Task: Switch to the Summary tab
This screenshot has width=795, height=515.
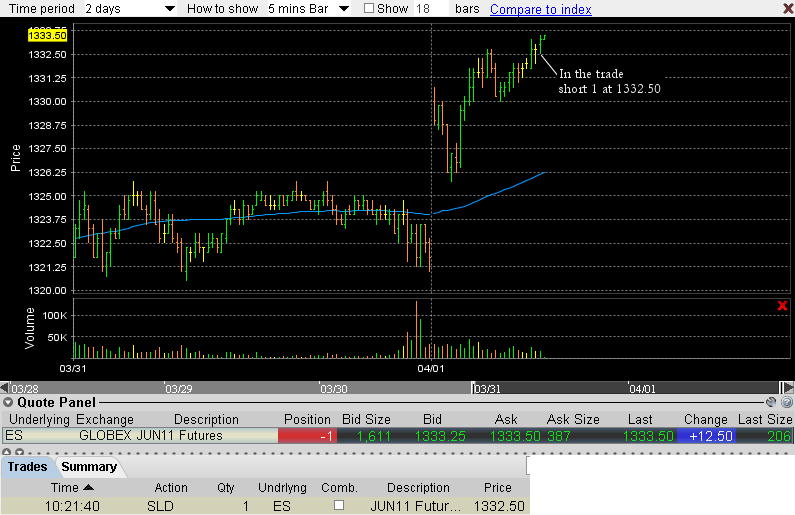Action: [x=89, y=467]
